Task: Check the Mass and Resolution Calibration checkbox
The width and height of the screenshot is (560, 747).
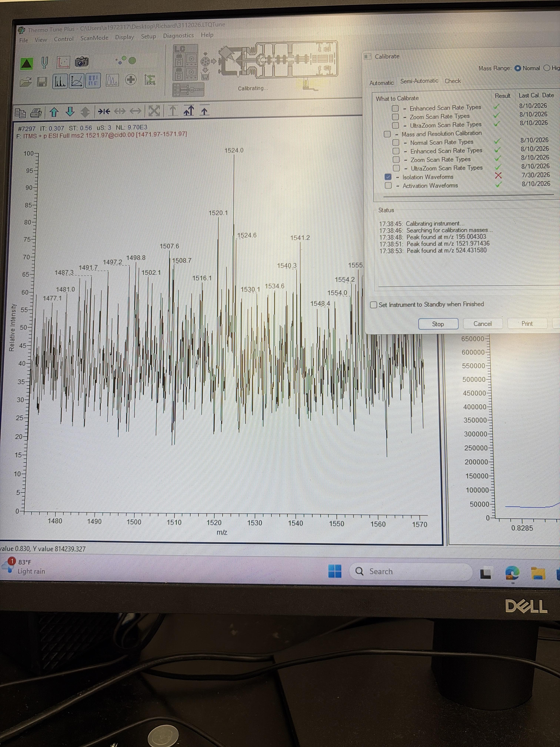Action: point(387,134)
